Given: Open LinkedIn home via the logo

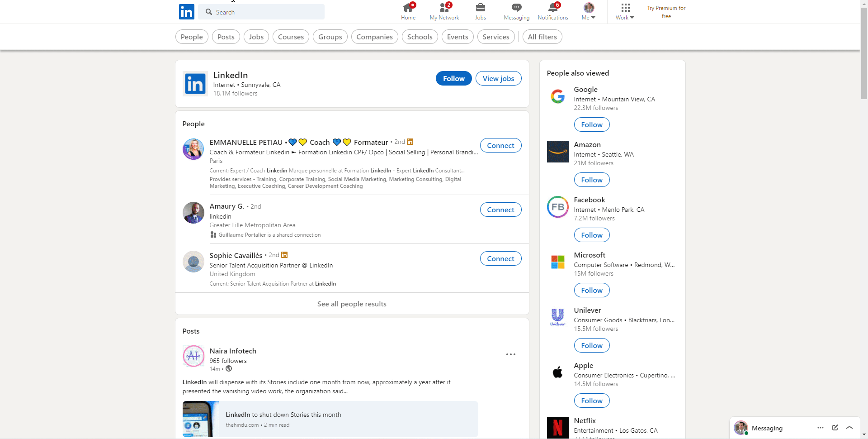Looking at the screenshot, I should pos(186,12).
